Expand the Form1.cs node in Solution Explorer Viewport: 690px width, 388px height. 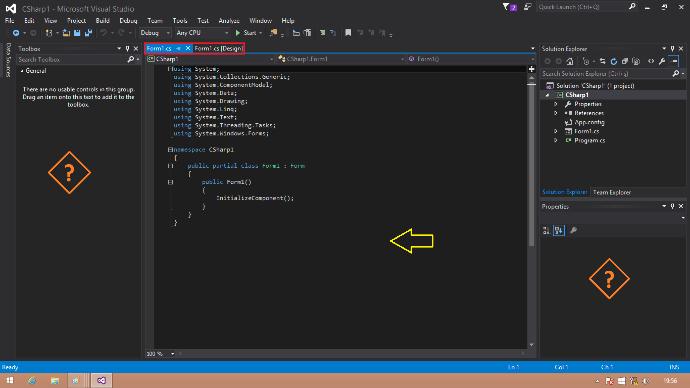pyautogui.click(x=556, y=131)
